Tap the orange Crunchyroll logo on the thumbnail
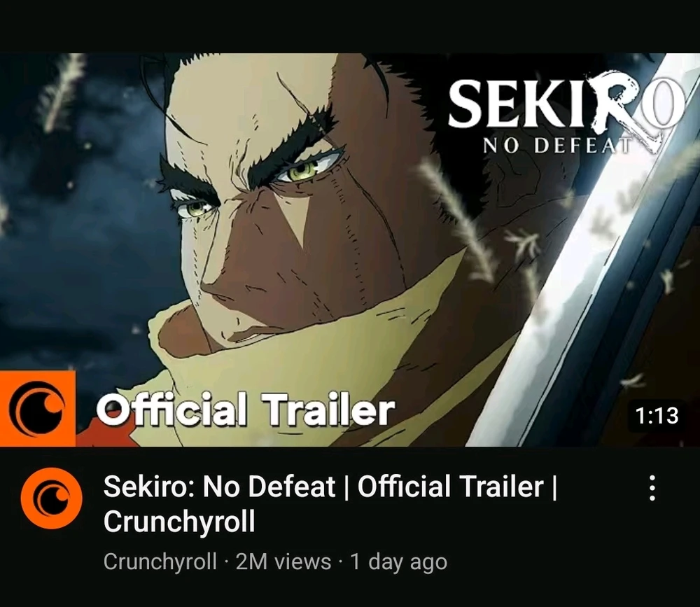The width and height of the screenshot is (700, 607). pyautogui.click(x=38, y=408)
